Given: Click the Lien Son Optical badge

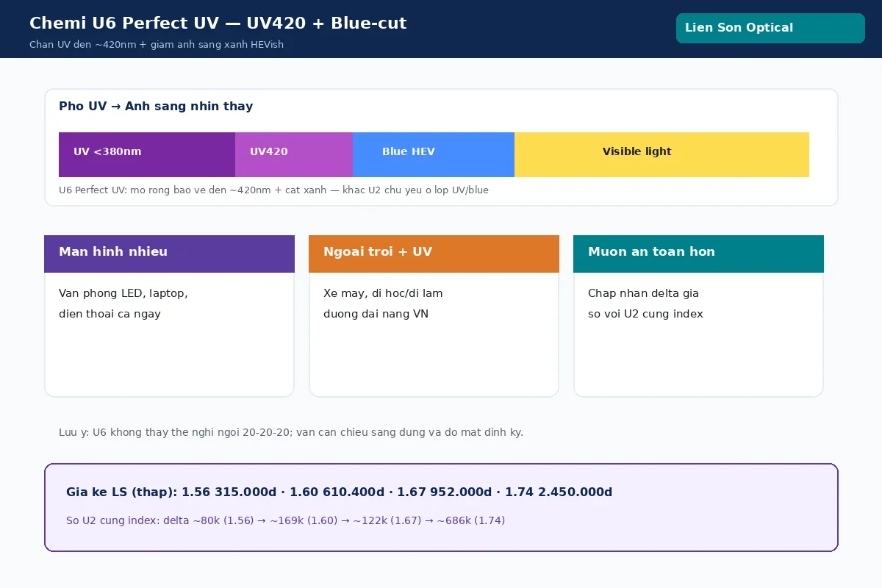Looking at the screenshot, I should click(x=770, y=28).
